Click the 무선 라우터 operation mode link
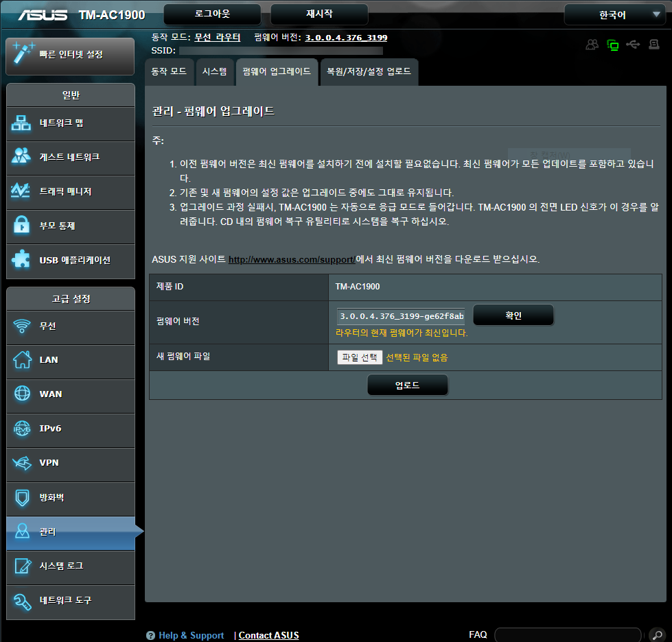672x642 pixels. tap(218, 38)
